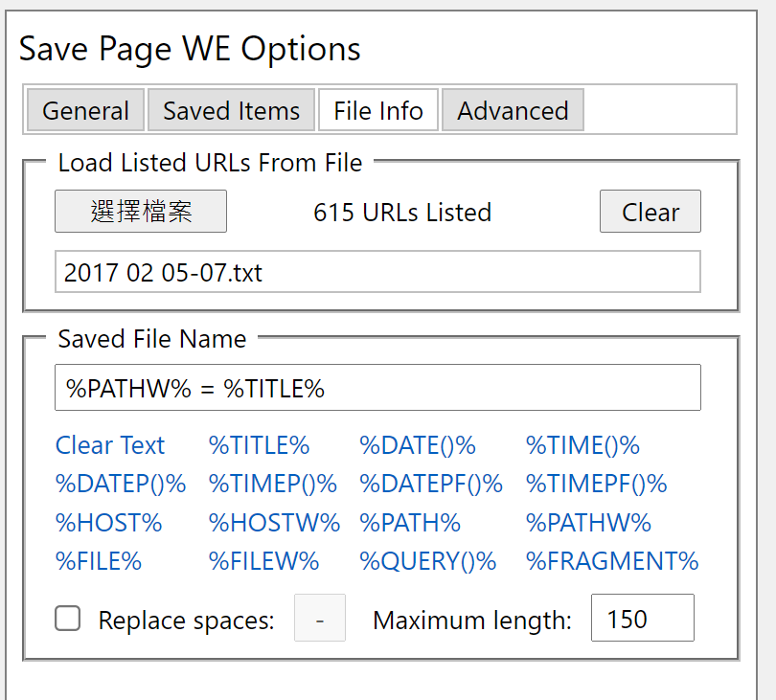Insert the %FILEW% token link
Screen dimensions: 776x700
[x=263, y=561]
